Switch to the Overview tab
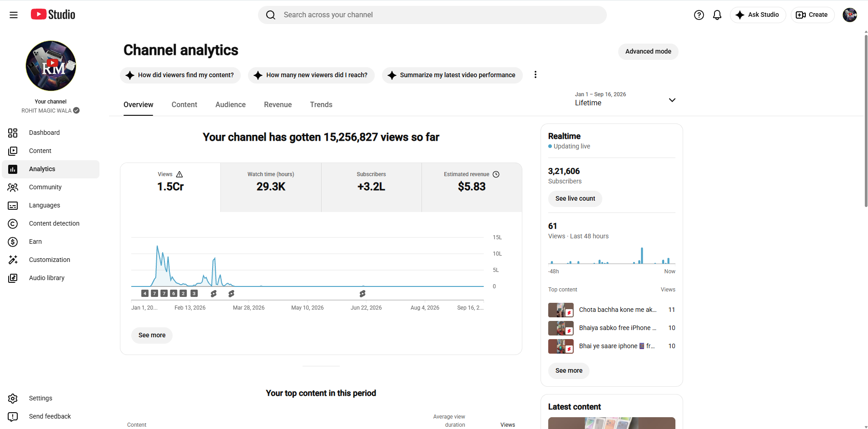 [x=139, y=105]
